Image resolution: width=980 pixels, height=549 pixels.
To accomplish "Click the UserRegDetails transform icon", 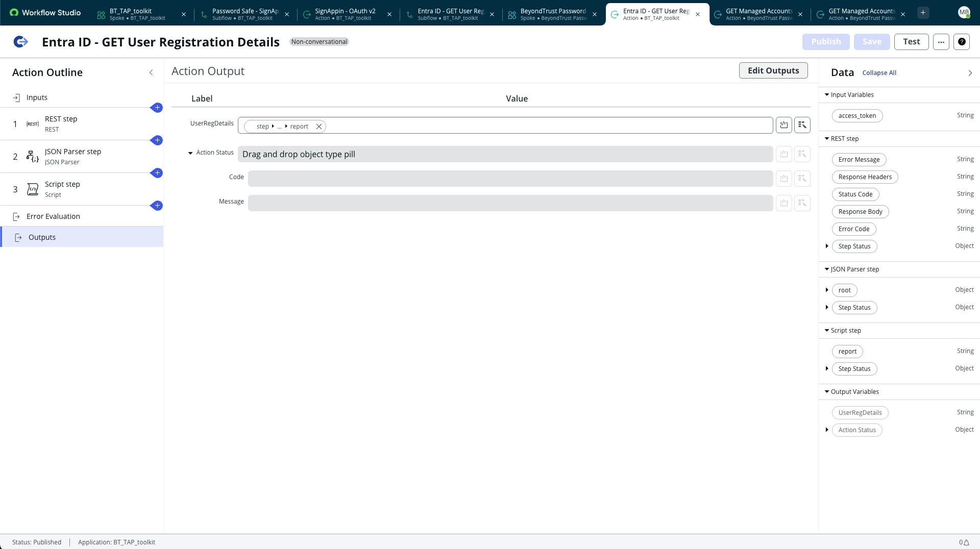I will click(x=784, y=125).
